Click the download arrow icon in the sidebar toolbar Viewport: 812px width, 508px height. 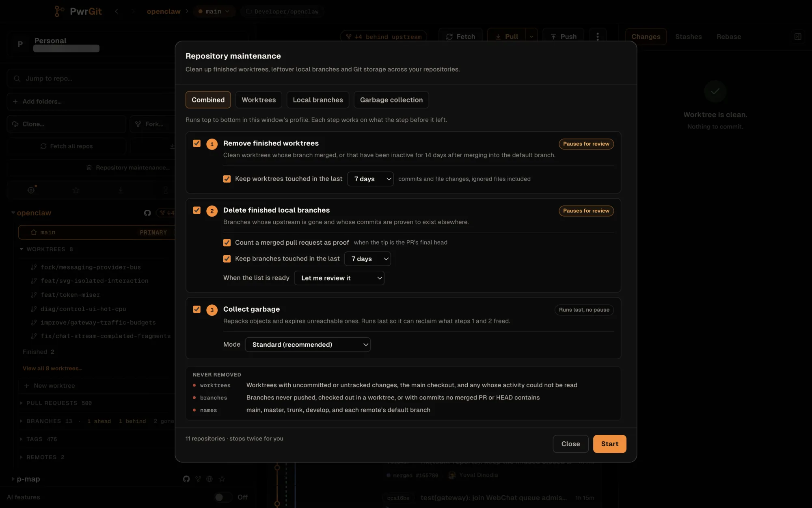(x=121, y=190)
